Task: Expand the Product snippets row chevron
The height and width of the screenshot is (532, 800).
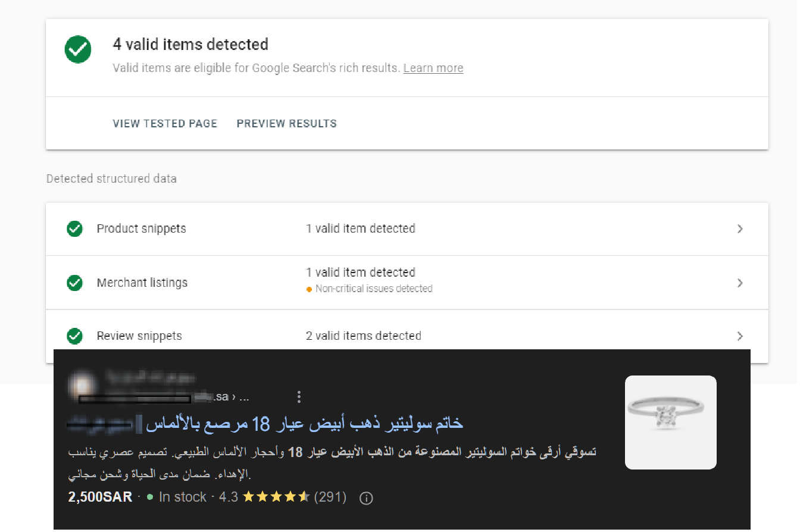Action: click(740, 229)
